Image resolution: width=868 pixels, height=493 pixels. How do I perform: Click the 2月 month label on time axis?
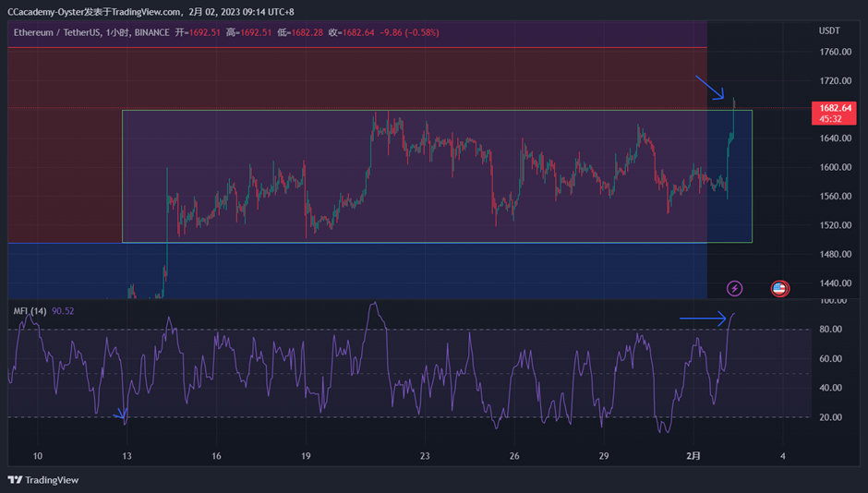click(x=694, y=456)
